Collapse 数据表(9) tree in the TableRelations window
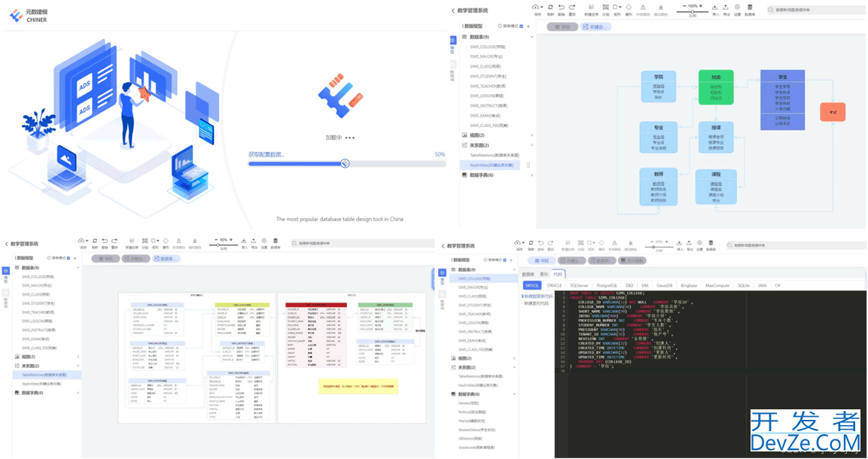868x459 pixels. point(78,268)
